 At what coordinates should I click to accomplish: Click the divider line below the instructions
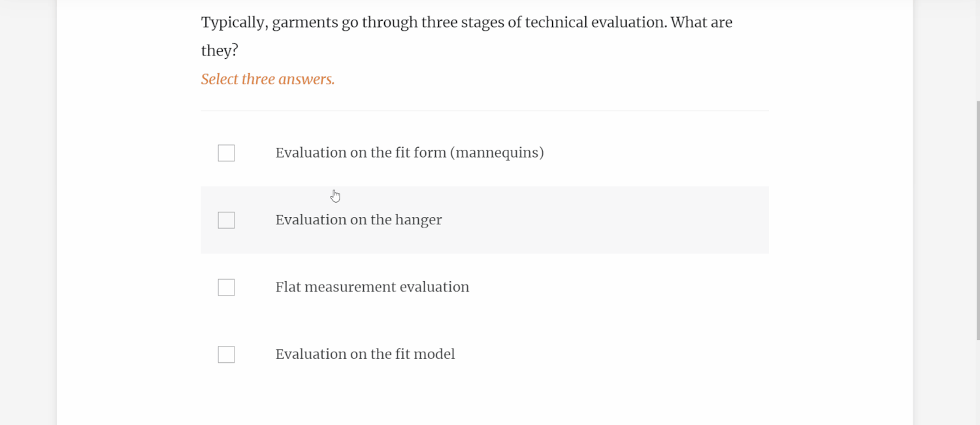(x=485, y=110)
